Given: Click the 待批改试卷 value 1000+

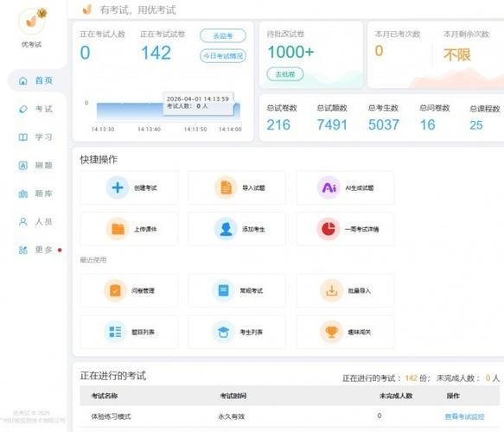Looking at the screenshot, I should click(290, 52).
